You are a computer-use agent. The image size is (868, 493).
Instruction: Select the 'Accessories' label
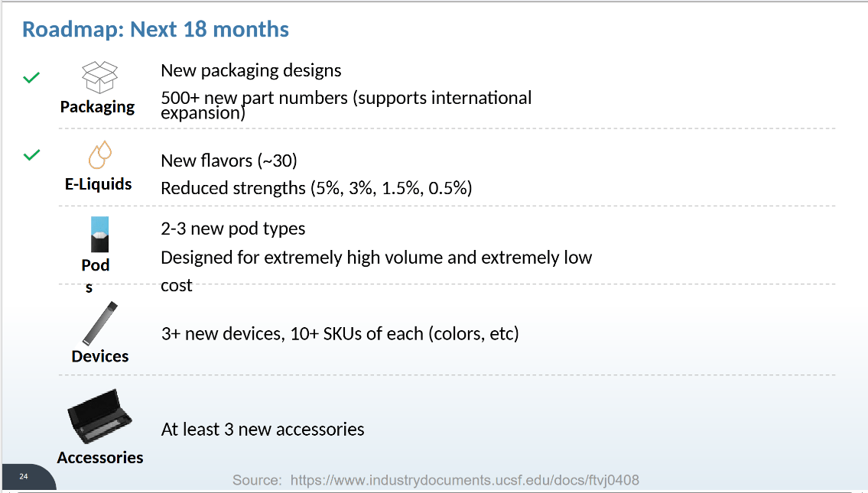100,457
